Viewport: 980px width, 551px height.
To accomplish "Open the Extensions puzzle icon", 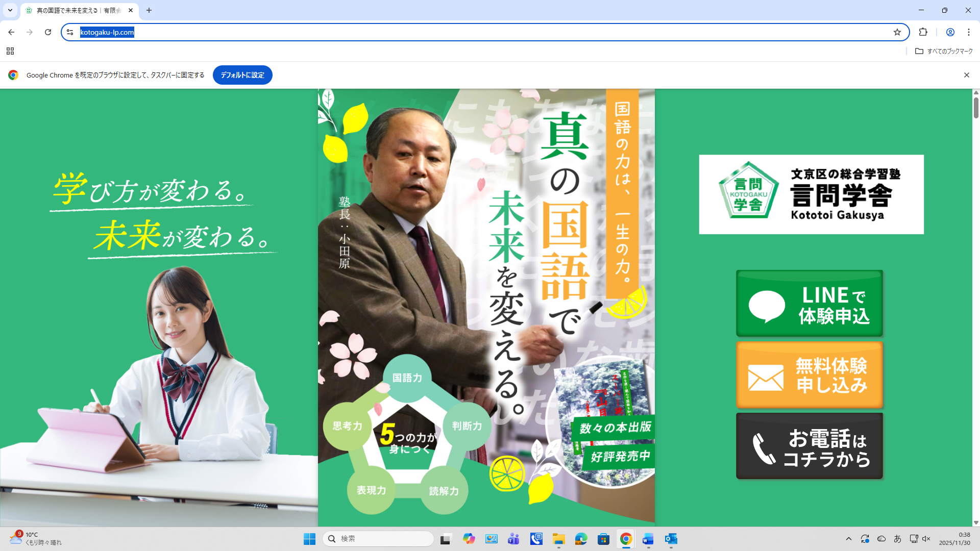I will click(923, 32).
